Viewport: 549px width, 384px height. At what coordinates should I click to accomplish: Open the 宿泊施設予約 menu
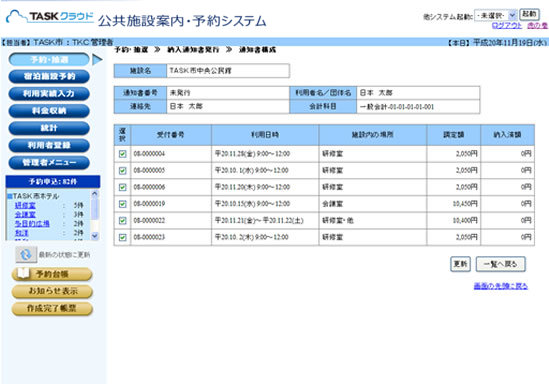49,77
